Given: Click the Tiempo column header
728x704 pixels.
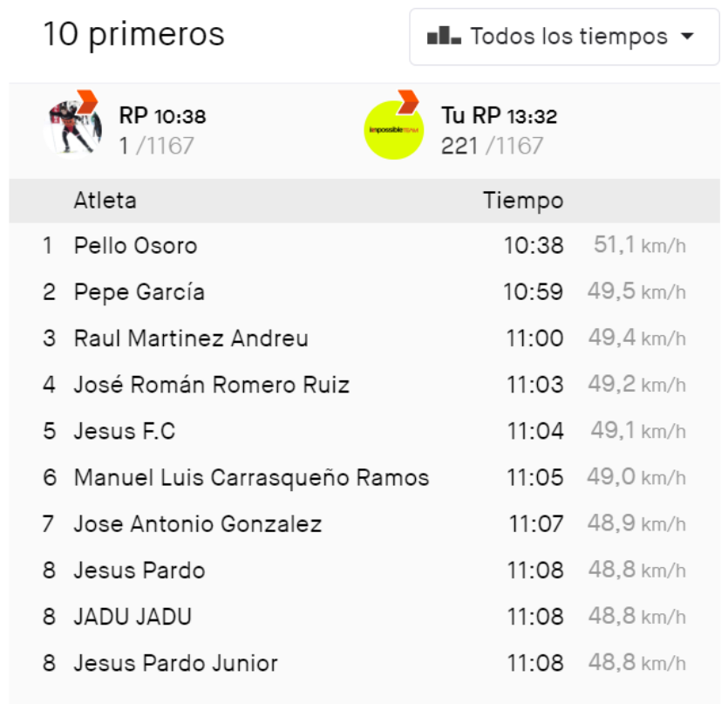Looking at the screenshot, I should click(x=523, y=201).
